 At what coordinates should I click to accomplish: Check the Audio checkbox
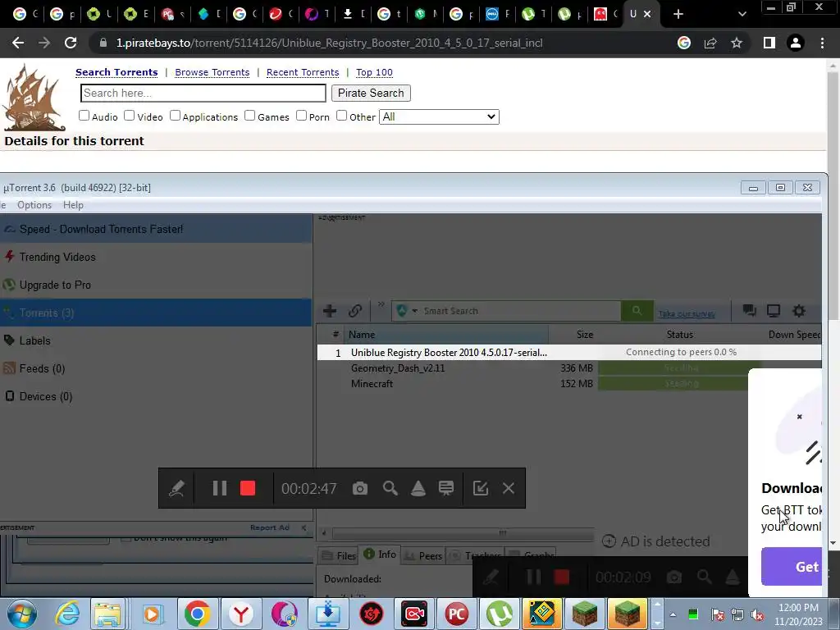pos(84,116)
